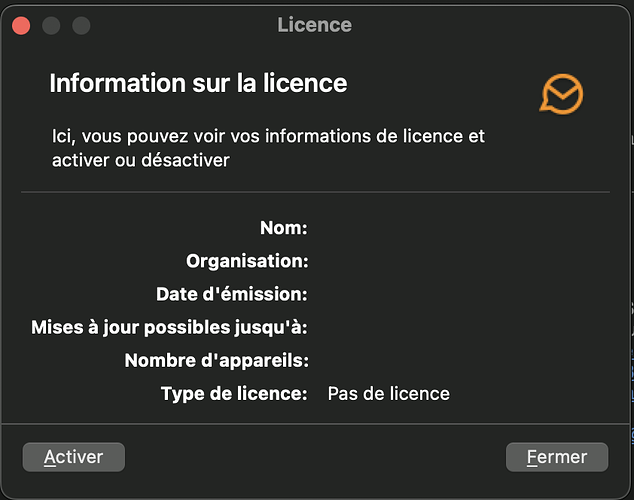The width and height of the screenshot is (634, 500).
Task: Close the Licence window with red button
Action: pyautogui.click(x=21, y=25)
